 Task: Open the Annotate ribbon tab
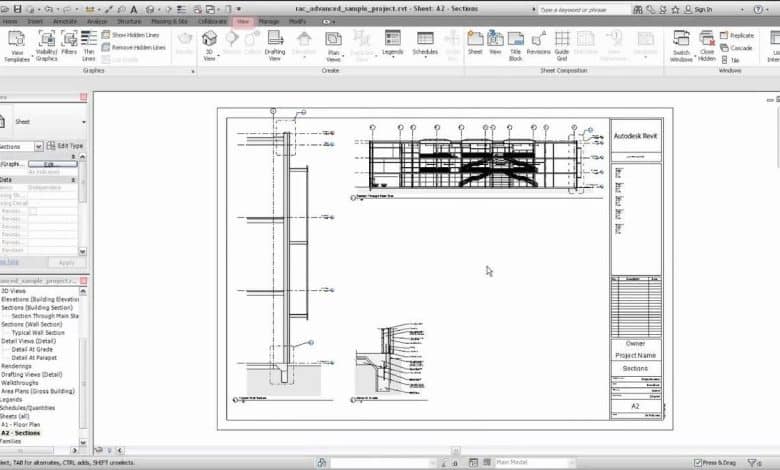click(x=65, y=21)
